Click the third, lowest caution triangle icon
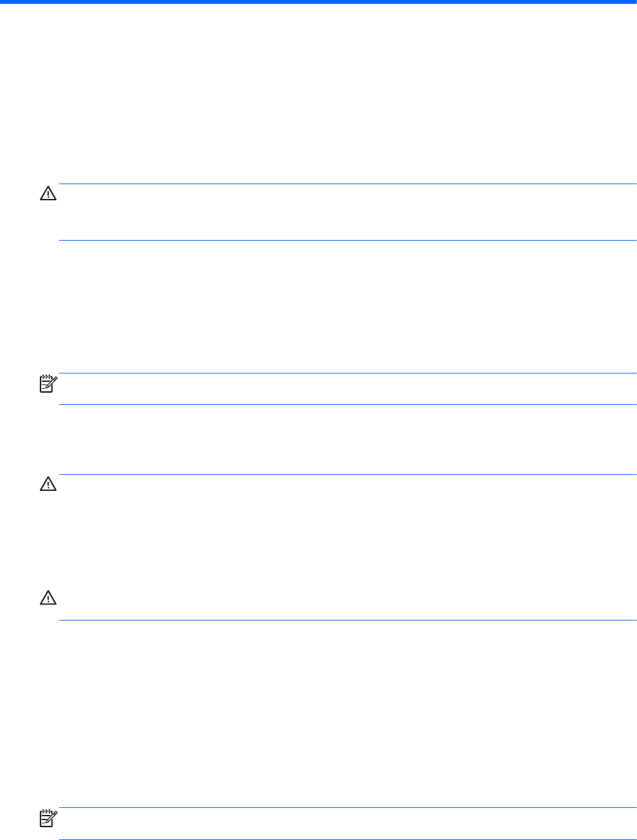 [x=49, y=598]
